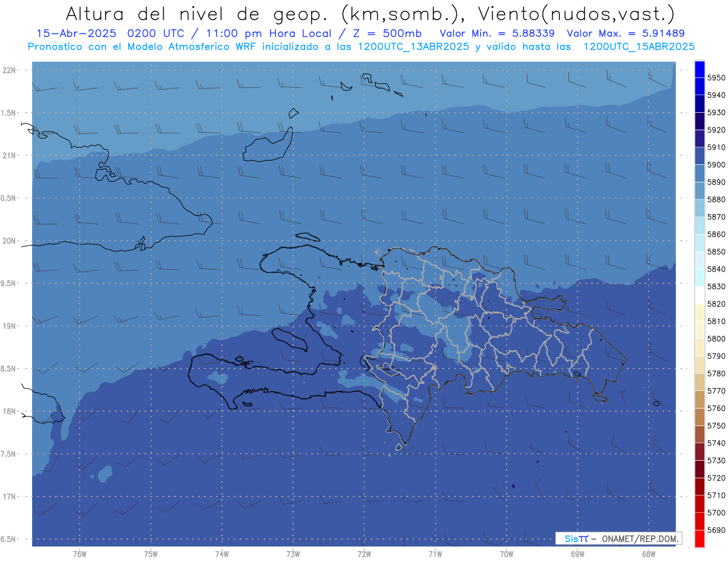This screenshot has width=728, height=562.
Task: Click the 69W longitude axis label
Action: 578,554
